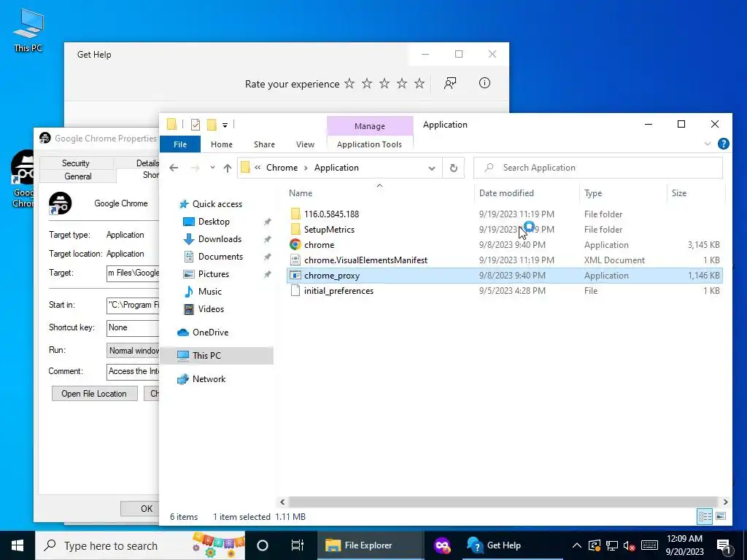The image size is (747, 560).
Task: Rate experience with third star
Action: [384, 84]
